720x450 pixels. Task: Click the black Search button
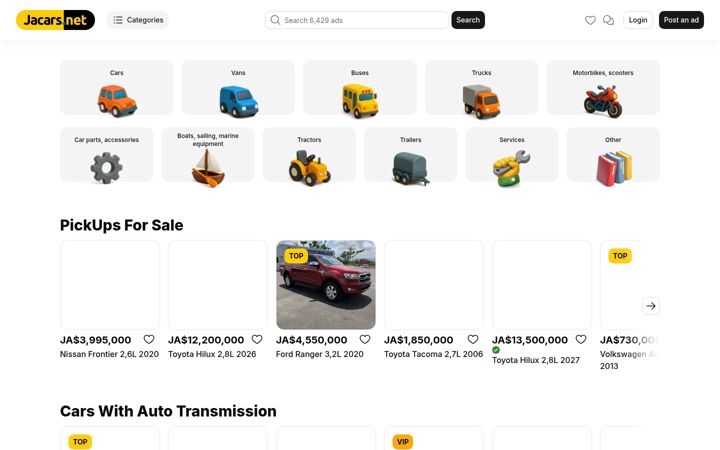(468, 20)
